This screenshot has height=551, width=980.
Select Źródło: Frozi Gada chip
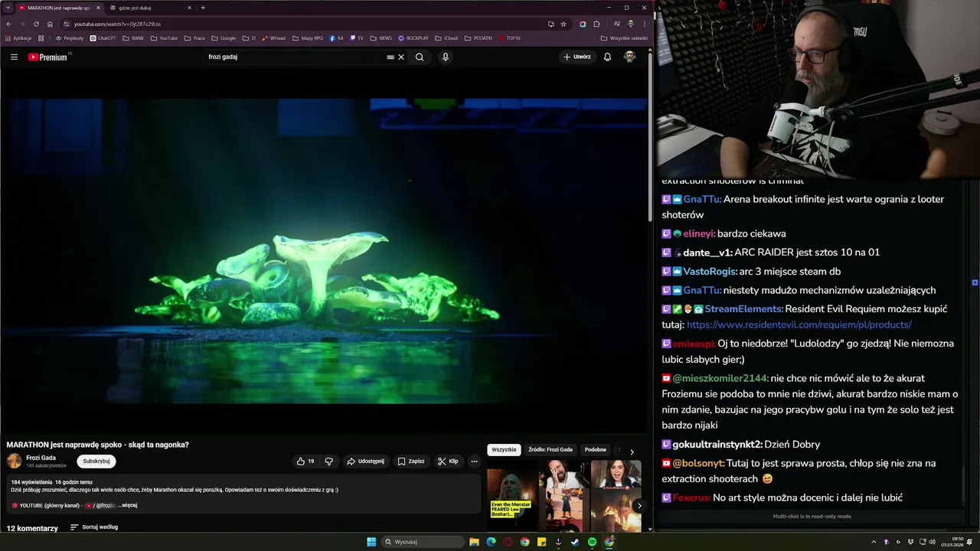click(550, 450)
